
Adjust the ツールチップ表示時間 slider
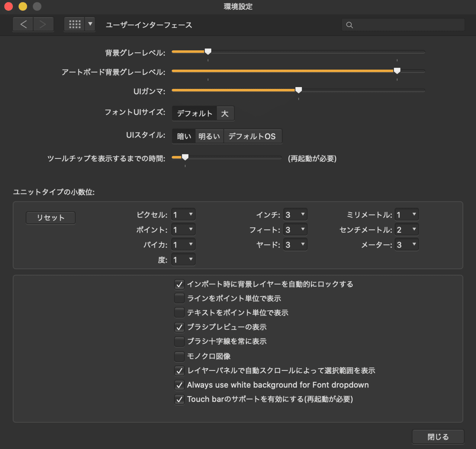pos(185,157)
